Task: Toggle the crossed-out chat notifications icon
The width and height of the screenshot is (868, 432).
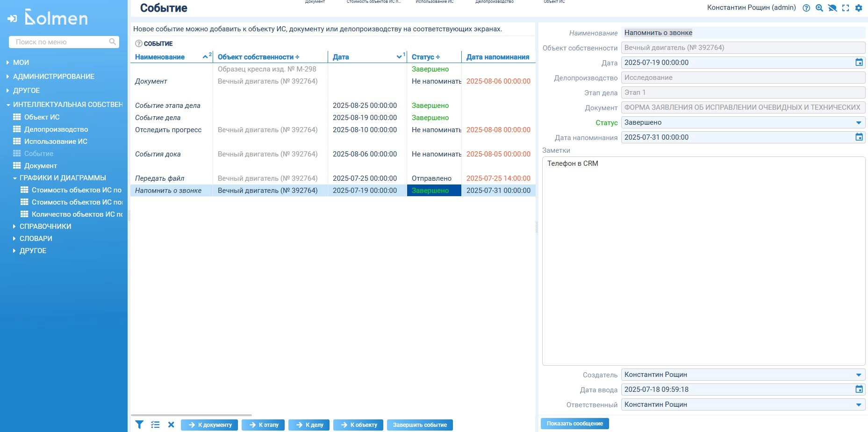Action: coord(832,8)
